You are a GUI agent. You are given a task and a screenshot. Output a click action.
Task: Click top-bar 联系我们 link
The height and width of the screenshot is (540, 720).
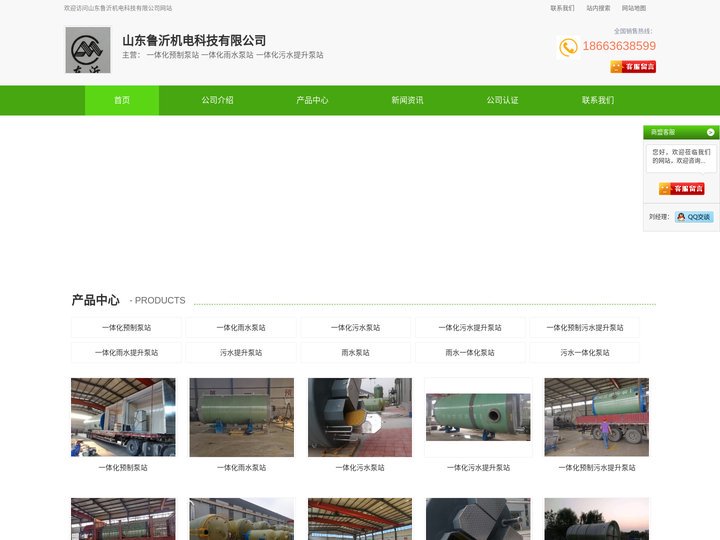[562, 8]
